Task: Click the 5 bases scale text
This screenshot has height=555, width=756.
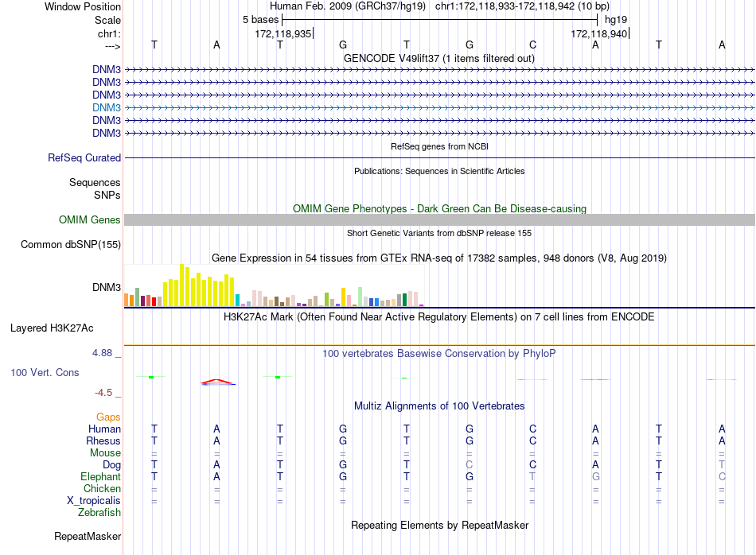Action: pos(260,20)
